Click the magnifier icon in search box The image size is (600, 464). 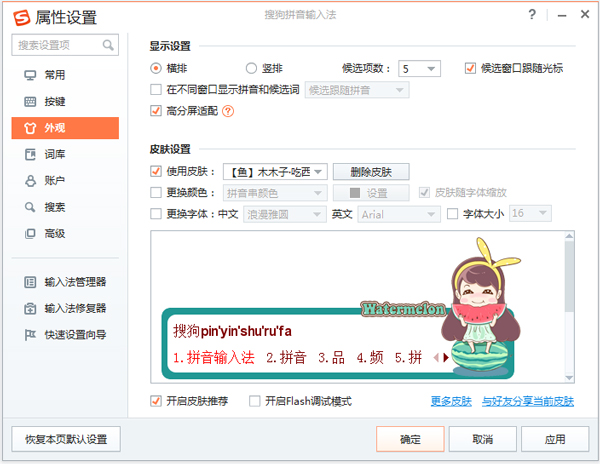coord(108,45)
